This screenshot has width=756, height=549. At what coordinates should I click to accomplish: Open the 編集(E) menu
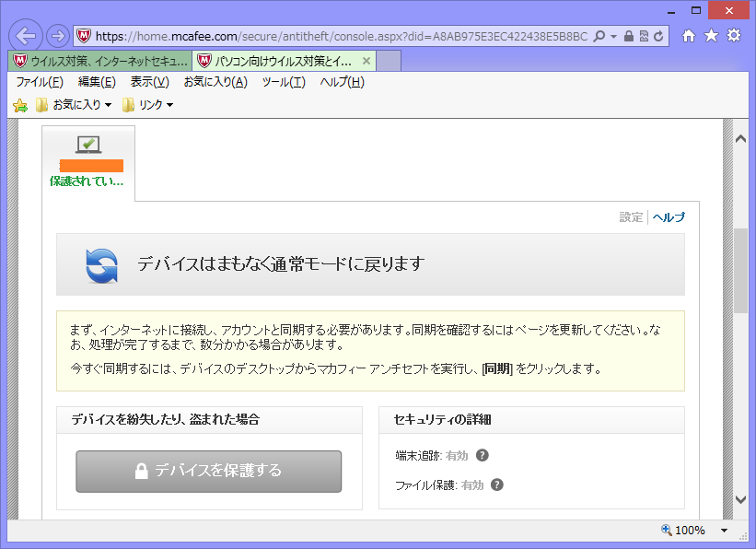tap(97, 82)
